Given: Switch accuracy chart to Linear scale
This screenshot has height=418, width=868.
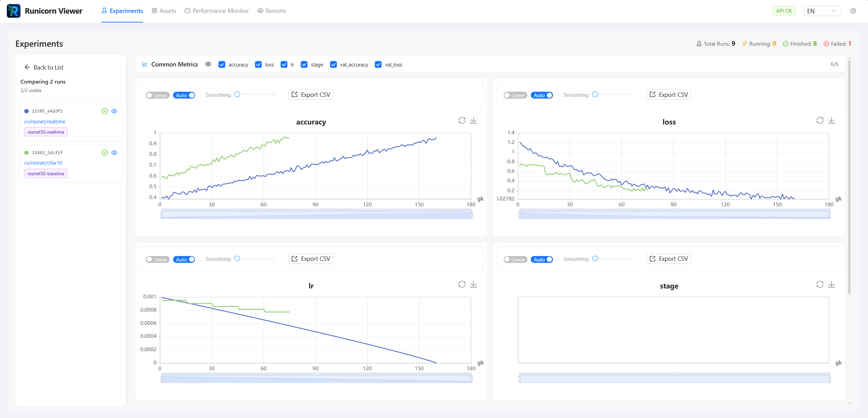Looking at the screenshot, I should pos(157,95).
